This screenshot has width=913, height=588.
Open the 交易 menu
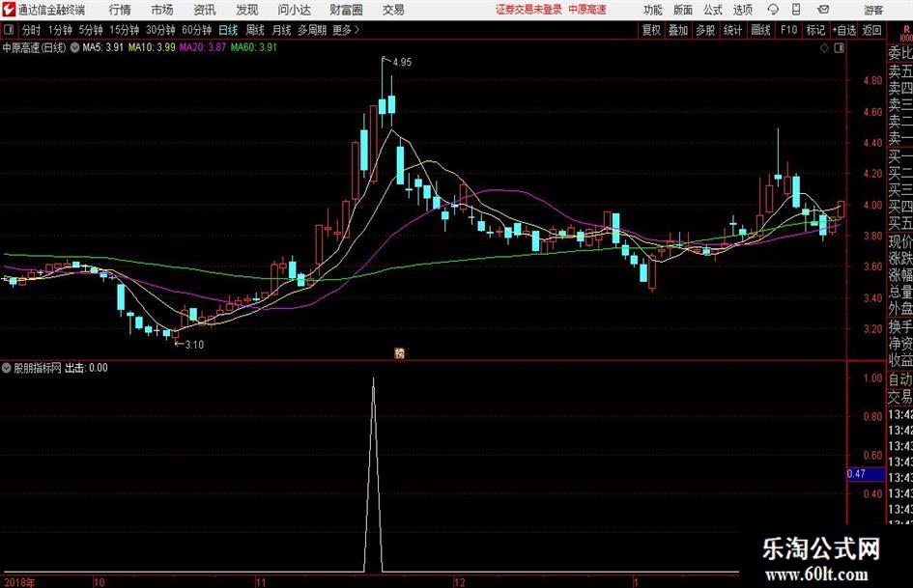[x=393, y=10]
